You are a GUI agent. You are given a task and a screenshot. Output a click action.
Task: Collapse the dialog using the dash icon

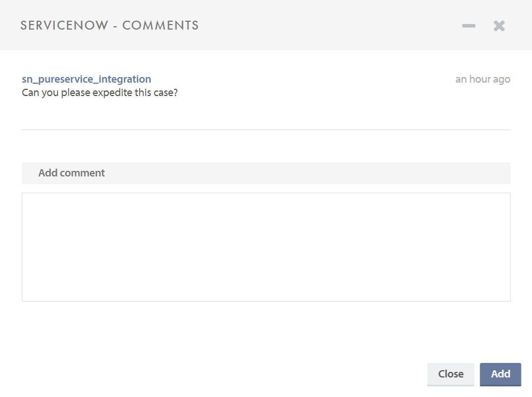tap(468, 26)
